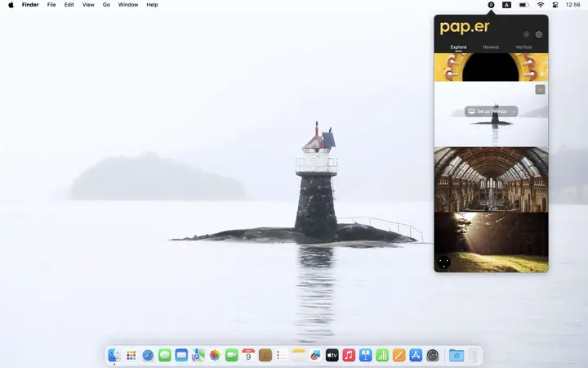Open Control Center in the menu bar

[x=555, y=5]
